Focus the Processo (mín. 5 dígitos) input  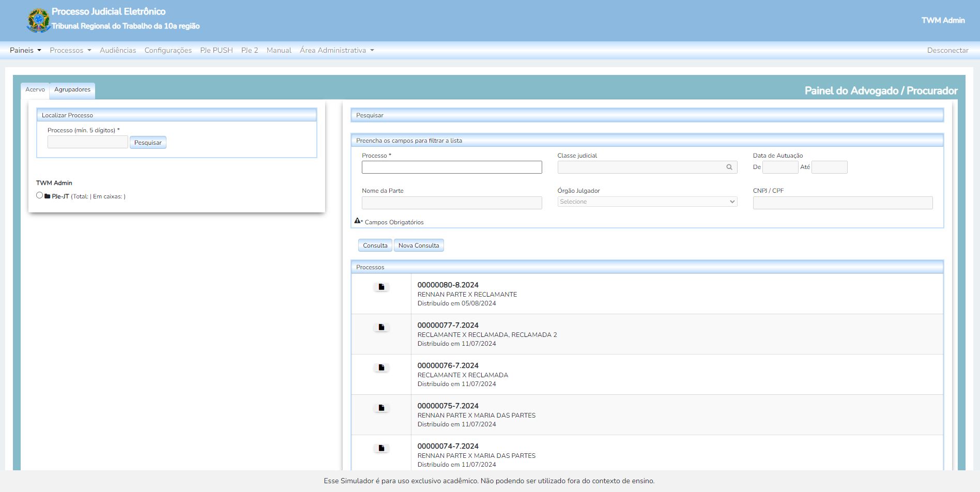pos(88,142)
